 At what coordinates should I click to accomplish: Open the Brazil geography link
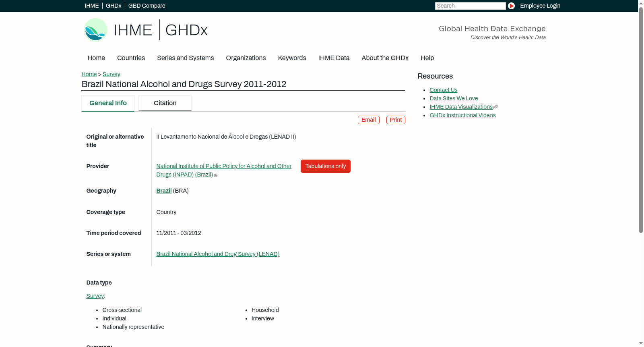164,191
